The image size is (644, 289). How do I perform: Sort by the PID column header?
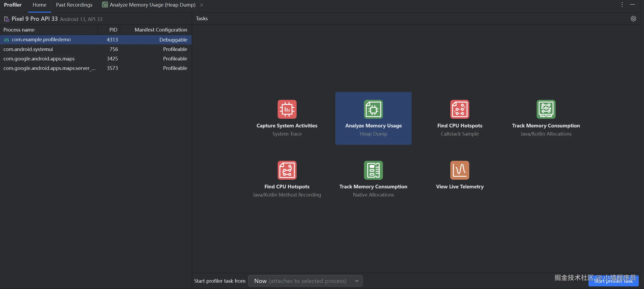click(113, 30)
